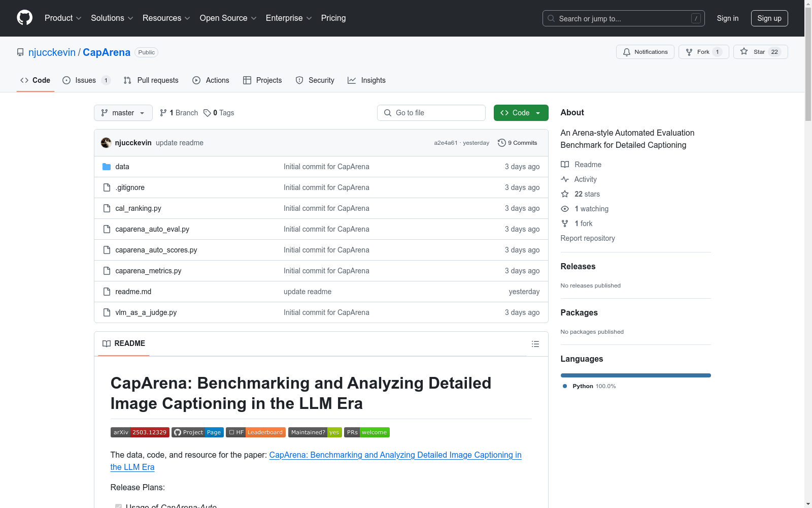This screenshot has height=508, width=812.
Task: Switch to the Issues tab
Action: [86, 80]
